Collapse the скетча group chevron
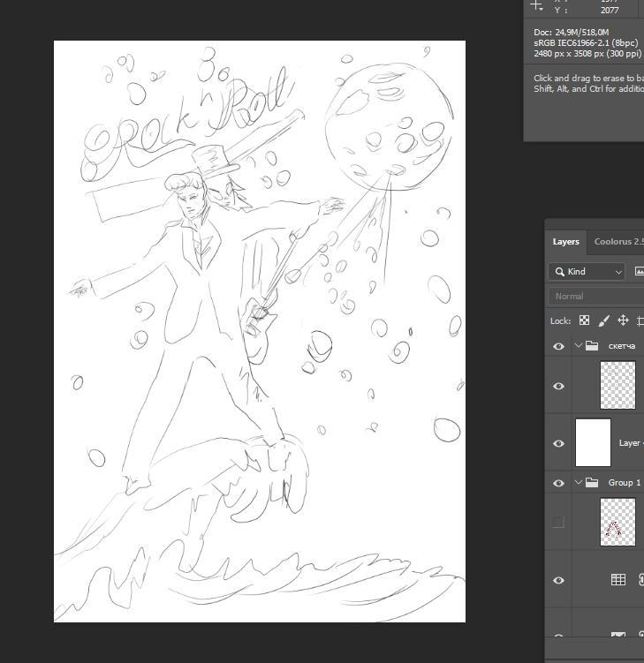Viewport: 644px width, 663px height. tap(579, 346)
